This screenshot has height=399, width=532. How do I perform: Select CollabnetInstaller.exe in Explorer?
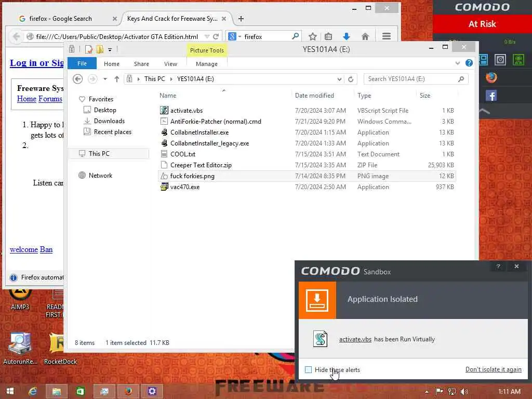pos(199,132)
